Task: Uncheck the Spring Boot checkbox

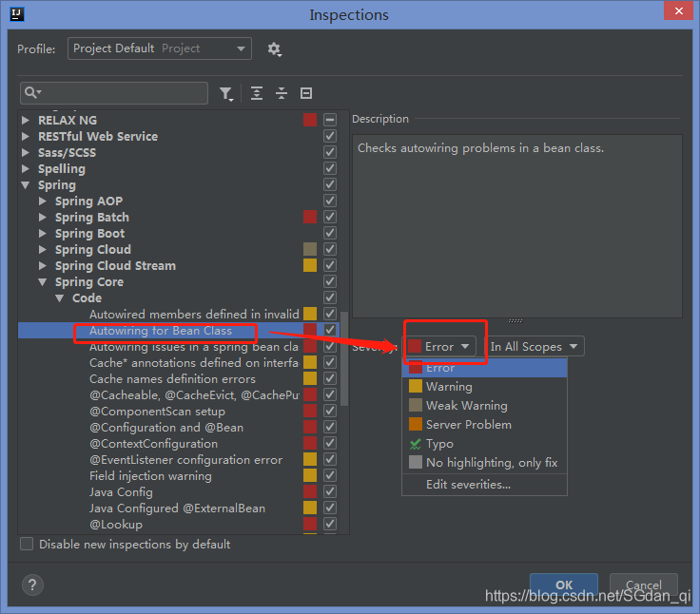Action: [330, 233]
